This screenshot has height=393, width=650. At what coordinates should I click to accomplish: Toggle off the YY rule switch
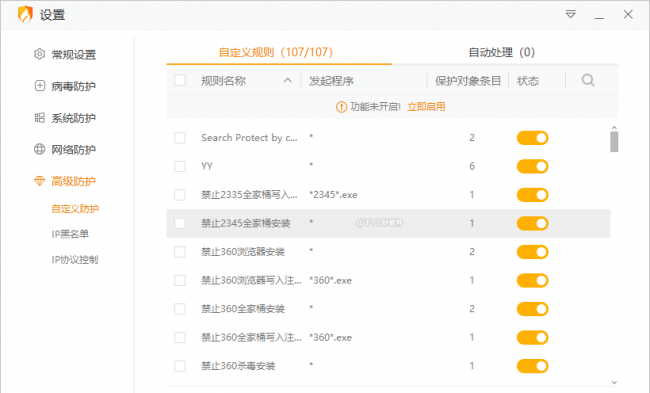(533, 166)
